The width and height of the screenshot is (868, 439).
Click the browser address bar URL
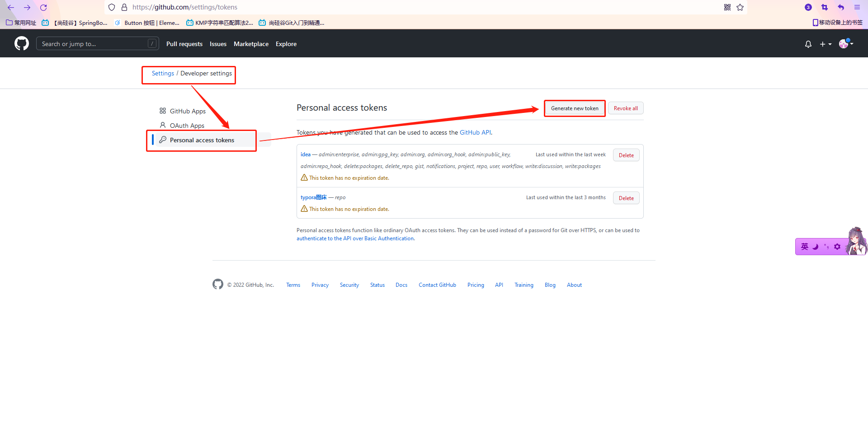coord(184,7)
